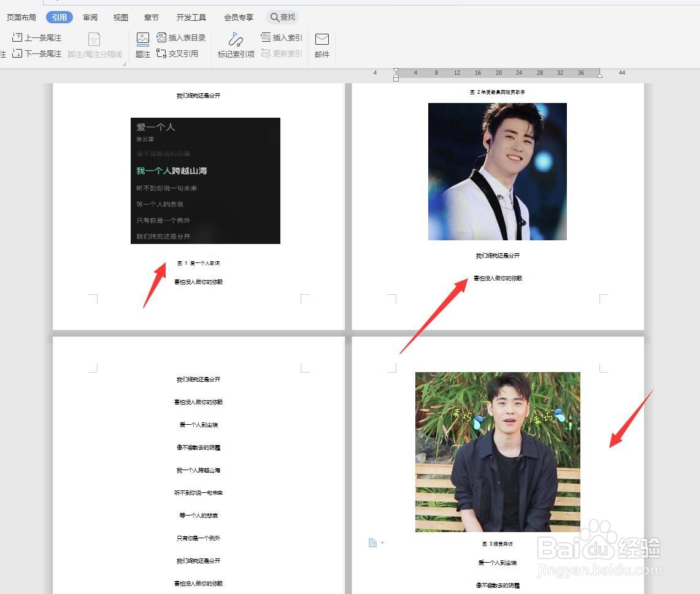Click text 只有你是一个例外 on third page

pyautogui.click(x=199, y=538)
